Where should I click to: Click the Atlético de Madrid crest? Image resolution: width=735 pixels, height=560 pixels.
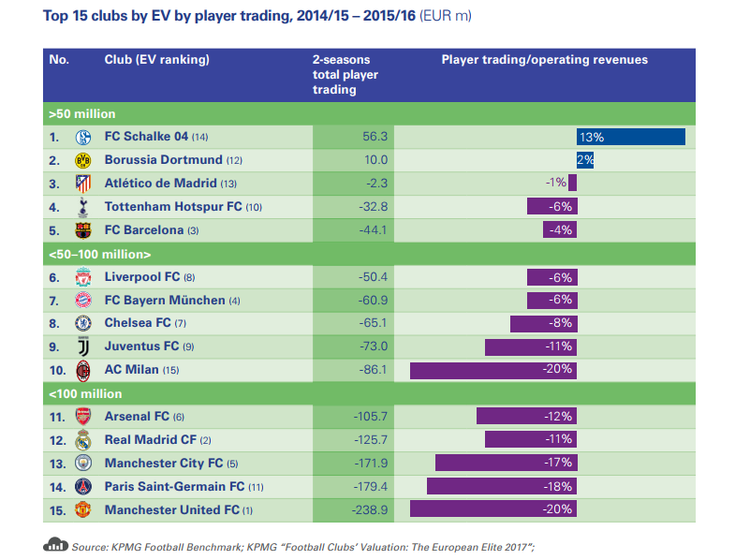click(x=83, y=184)
